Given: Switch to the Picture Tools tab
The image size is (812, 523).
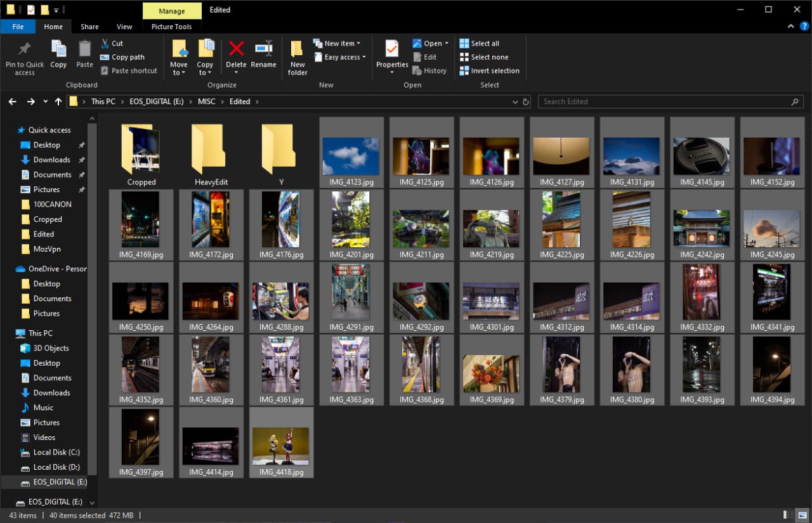Looking at the screenshot, I should pyautogui.click(x=172, y=27).
